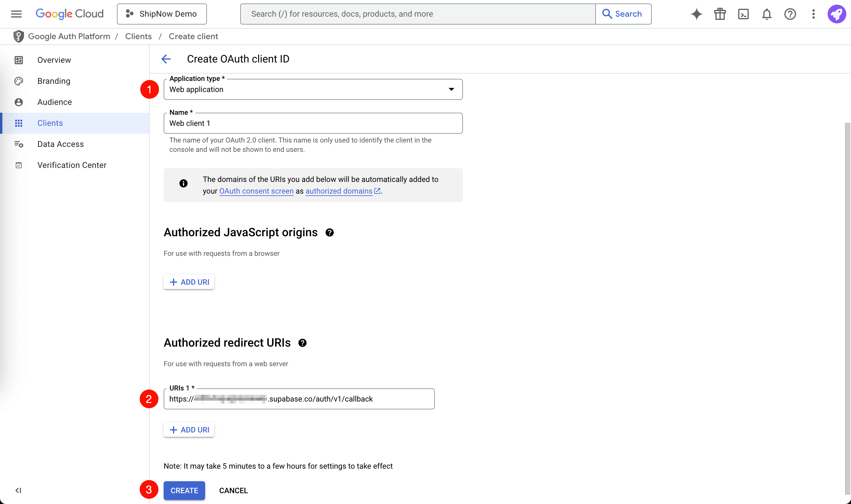Navigate to Data Access section
Viewport: 851px width, 504px height.
(x=60, y=144)
